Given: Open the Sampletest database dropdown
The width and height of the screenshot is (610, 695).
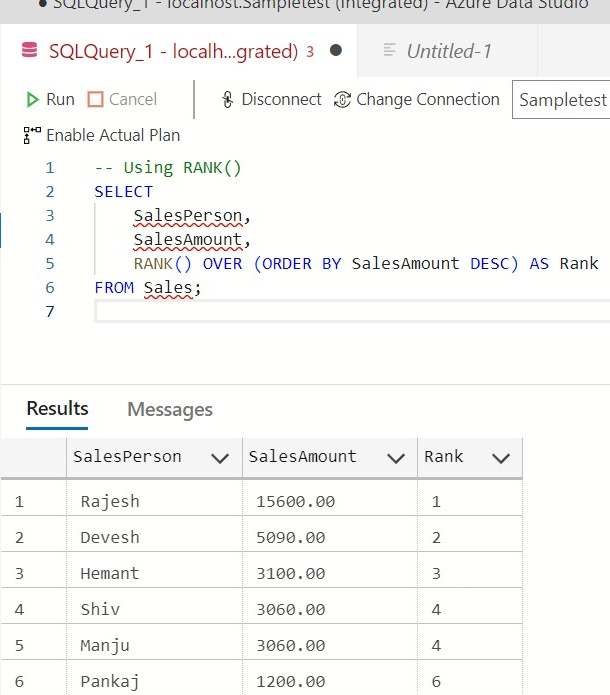Looking at the screenshot, I should point(562,100).
